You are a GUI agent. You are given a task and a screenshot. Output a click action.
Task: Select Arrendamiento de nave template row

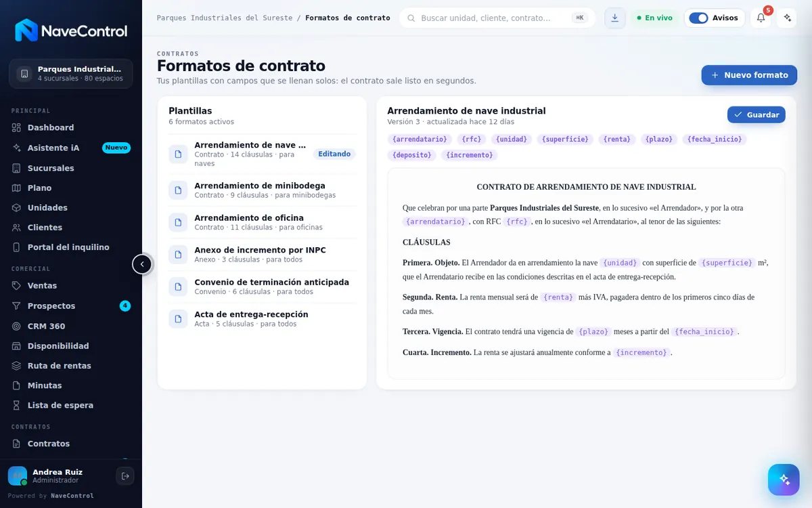(x=262, y=154)
